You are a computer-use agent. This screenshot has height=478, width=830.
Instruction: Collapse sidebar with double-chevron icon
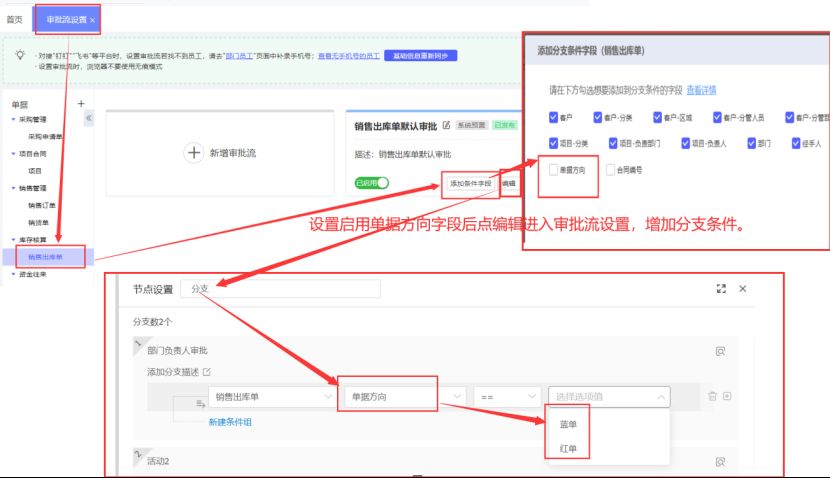pos(88,118)
